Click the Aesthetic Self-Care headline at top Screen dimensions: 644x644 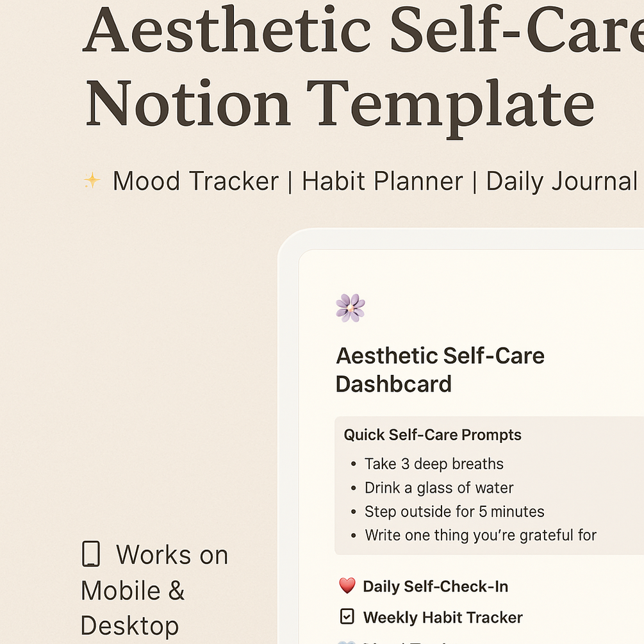pos(363,29)
